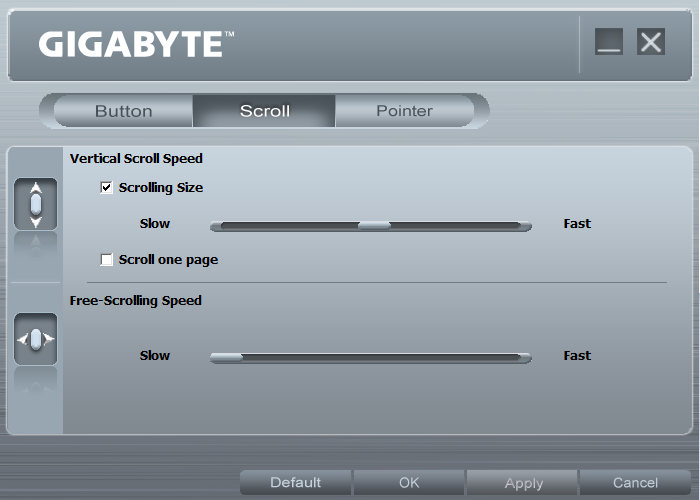Screen dimensions: 700x500
Task: Click the Apply button
Action: click(x=523, y=483)
